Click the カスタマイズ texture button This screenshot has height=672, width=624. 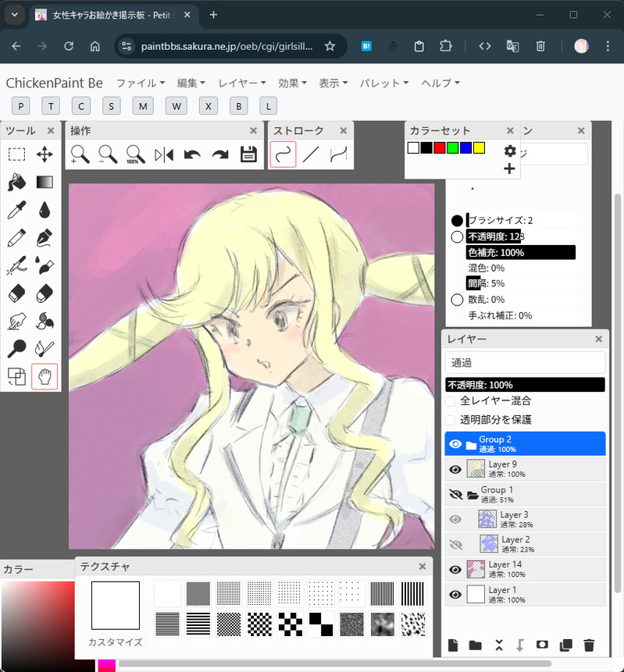click(116, 642)
